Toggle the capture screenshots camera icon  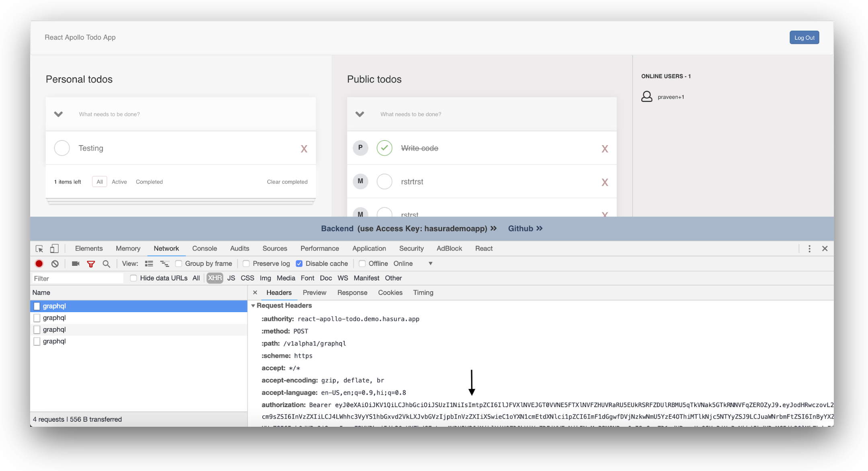pos(76,263)
